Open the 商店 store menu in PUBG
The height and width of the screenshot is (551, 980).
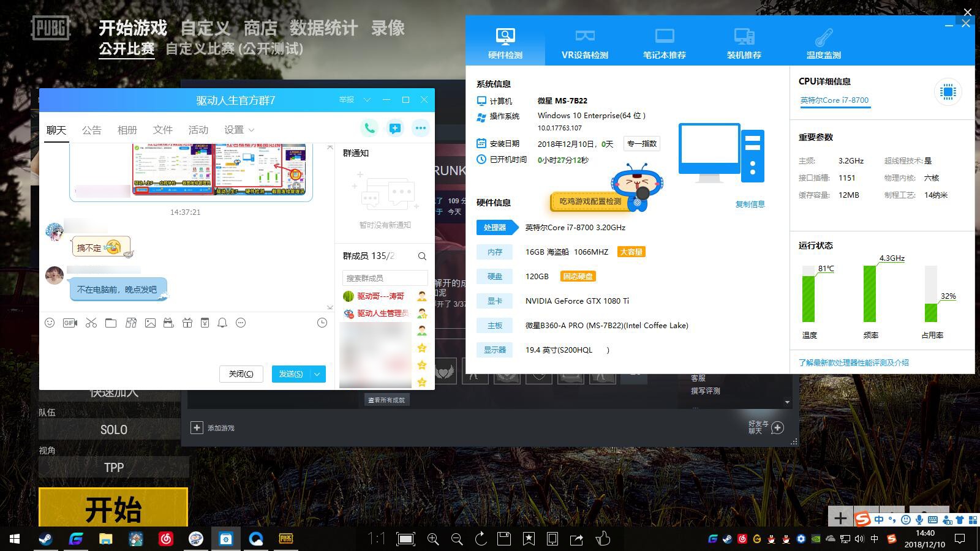(260, 28)
